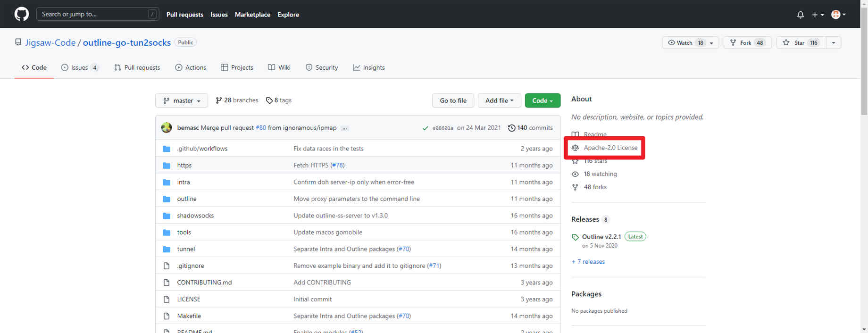Open the master branch dropdown

182,100
